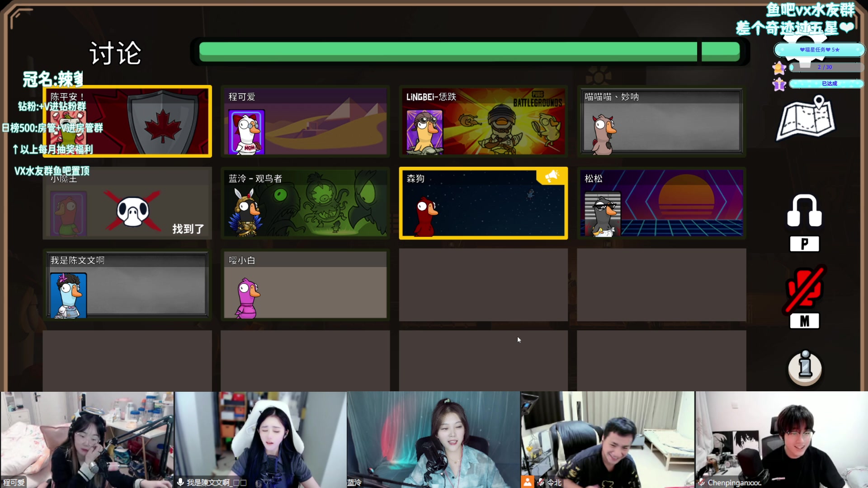Screen dimensions: 868x488
Task: Select LiNGBEi-恁跌 player card
Action: tap(483, 121)
